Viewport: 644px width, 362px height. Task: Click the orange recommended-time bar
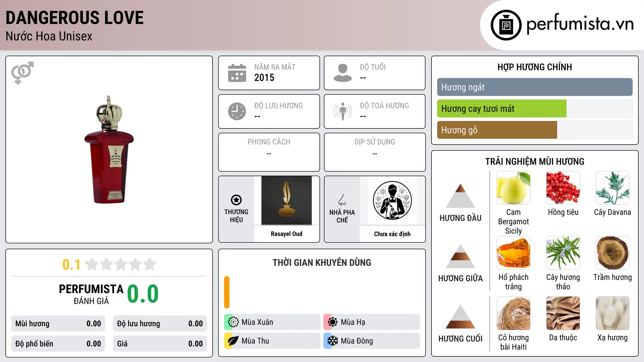(227, 292)
